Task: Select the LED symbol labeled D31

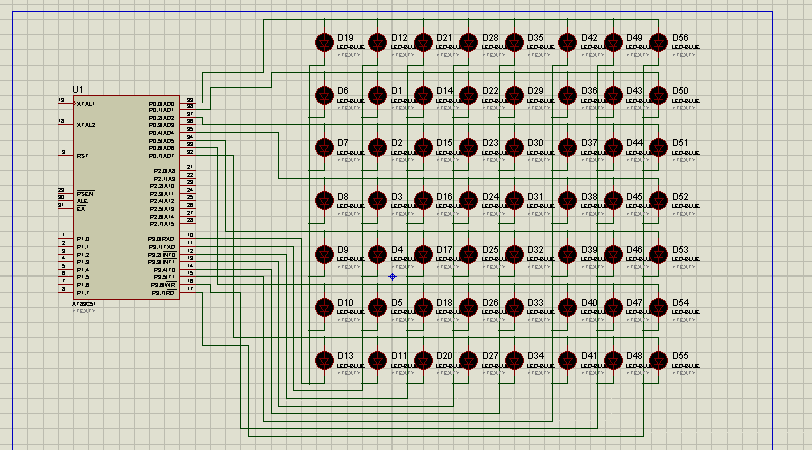Action: 514,201
